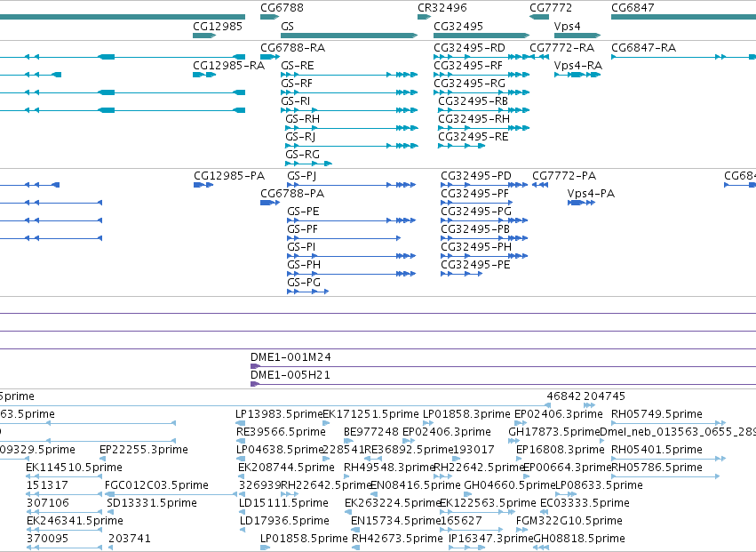Click transcript CG32495-RB
Viewport: 756px width, 552px height.
[473, 101]
